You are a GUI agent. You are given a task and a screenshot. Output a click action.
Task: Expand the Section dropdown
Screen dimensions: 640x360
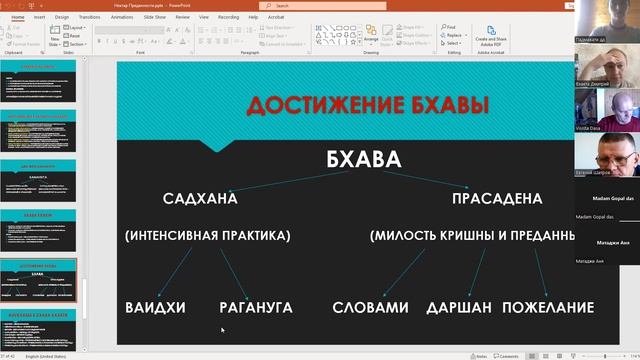coord(75,44)
